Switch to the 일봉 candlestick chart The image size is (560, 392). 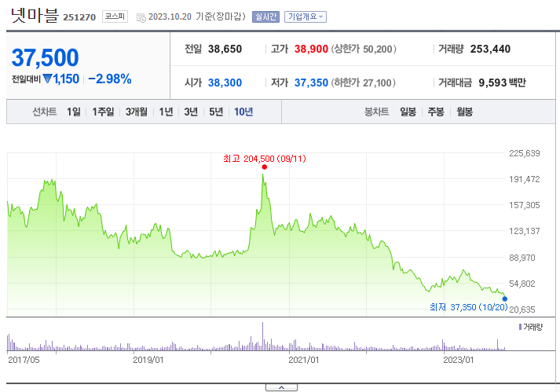408,112
